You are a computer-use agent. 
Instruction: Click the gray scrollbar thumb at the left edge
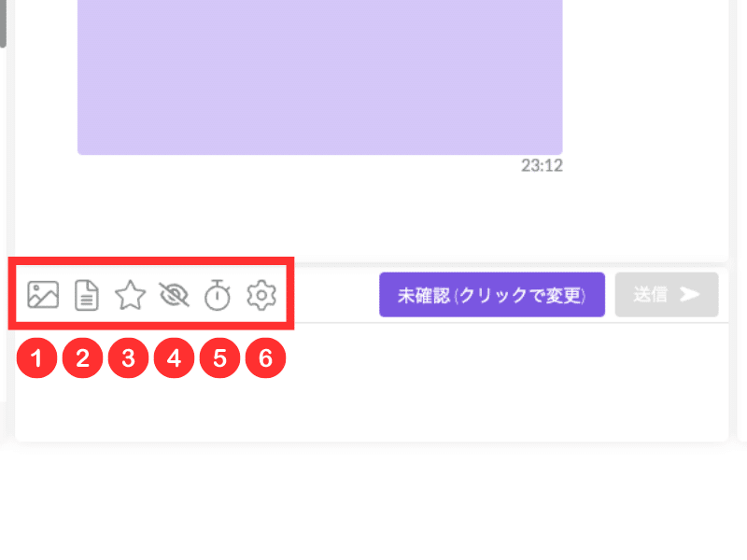pos(3,24)
